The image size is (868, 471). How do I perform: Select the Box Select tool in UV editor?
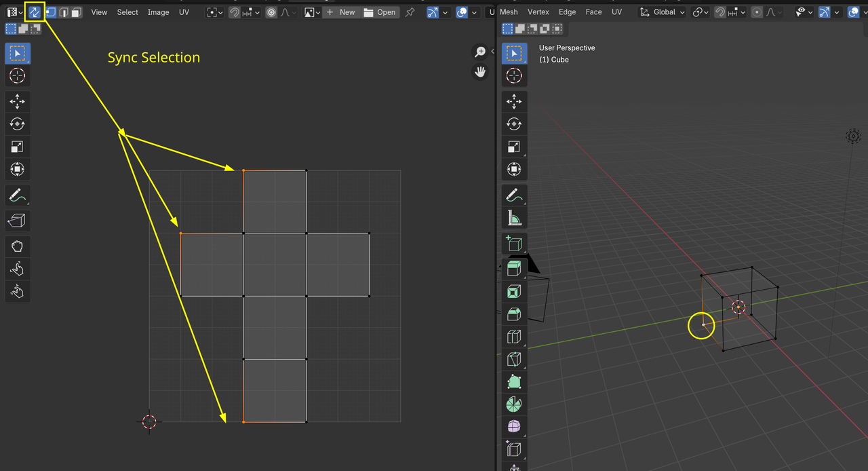(18, 54)
